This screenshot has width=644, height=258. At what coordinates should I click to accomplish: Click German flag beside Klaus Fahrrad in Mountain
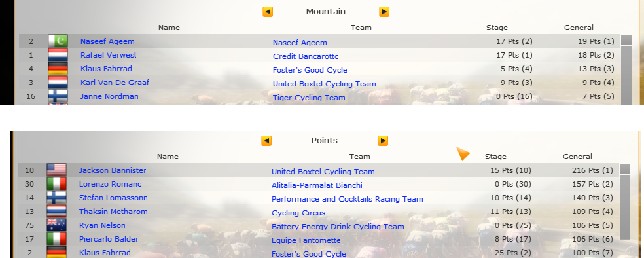coord(58,69)
